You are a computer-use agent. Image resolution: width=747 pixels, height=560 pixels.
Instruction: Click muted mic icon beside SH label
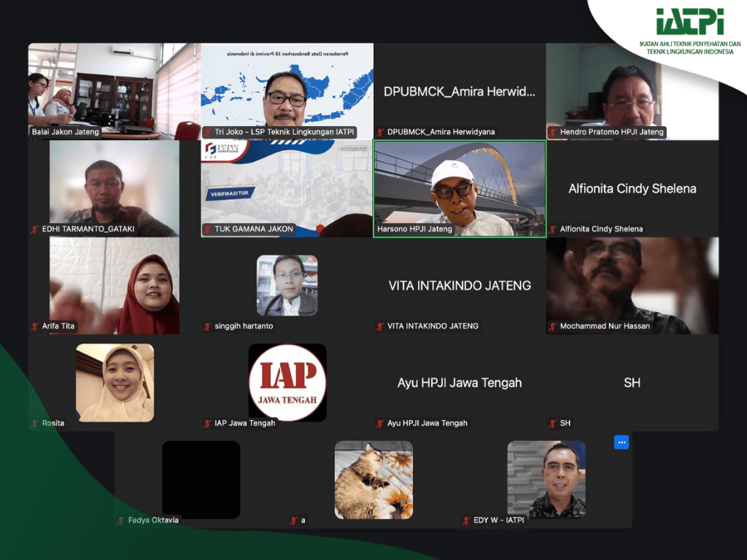(553, 424)
